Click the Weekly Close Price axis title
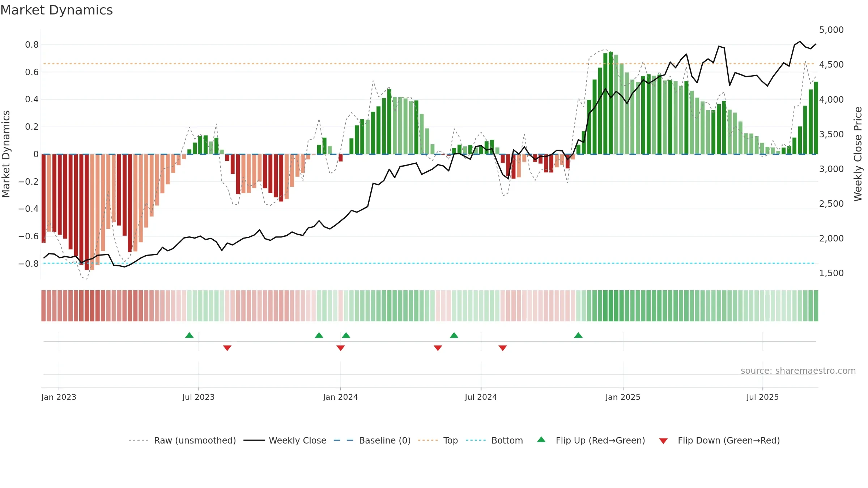 click(858, 154)
